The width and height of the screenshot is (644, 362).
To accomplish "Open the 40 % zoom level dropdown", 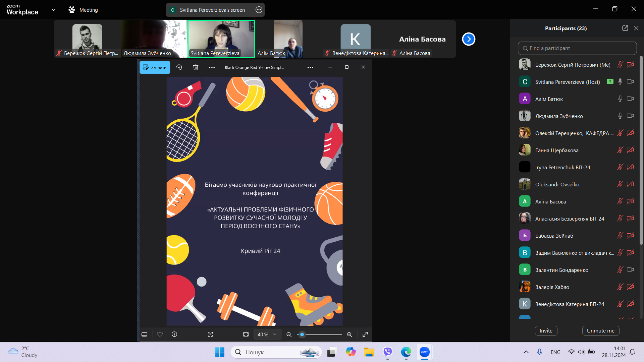I will point(267,334).
